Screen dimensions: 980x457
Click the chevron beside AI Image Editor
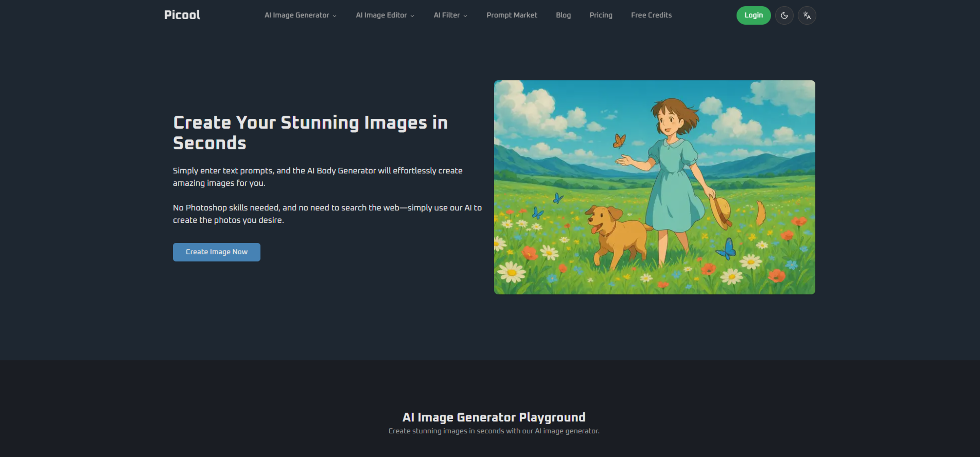pyautogui.click(x=412, y=16)
